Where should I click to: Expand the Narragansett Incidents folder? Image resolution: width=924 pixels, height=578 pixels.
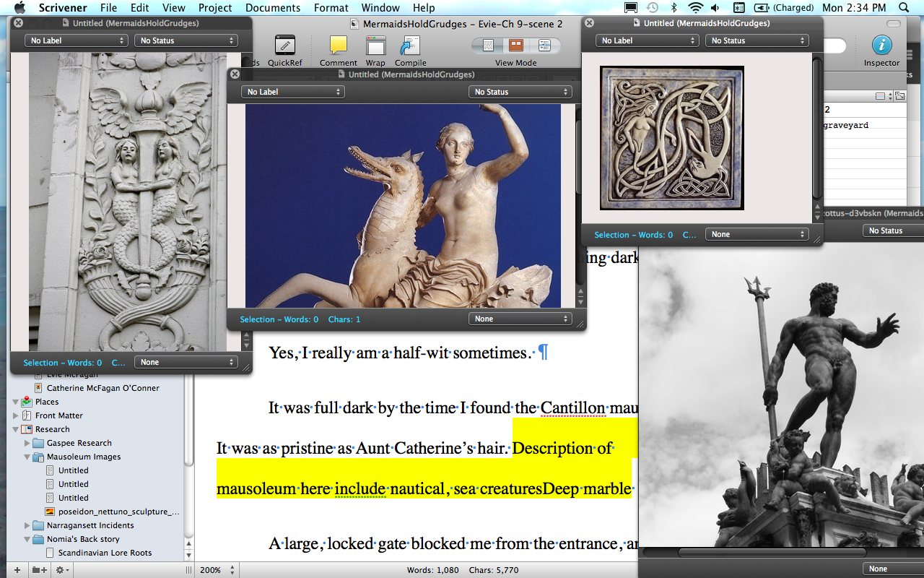27,525
